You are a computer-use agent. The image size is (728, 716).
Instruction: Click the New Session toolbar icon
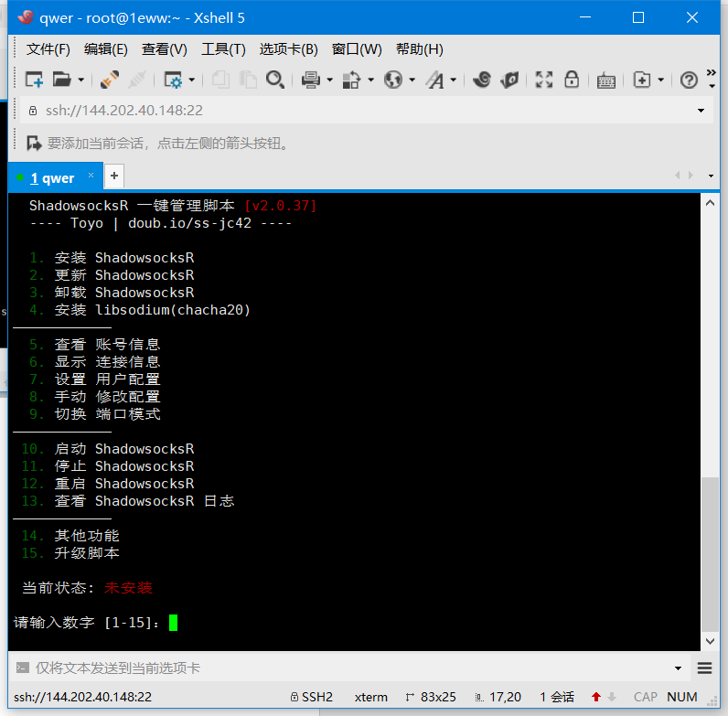pyautogui.click(x=34, y=80)
